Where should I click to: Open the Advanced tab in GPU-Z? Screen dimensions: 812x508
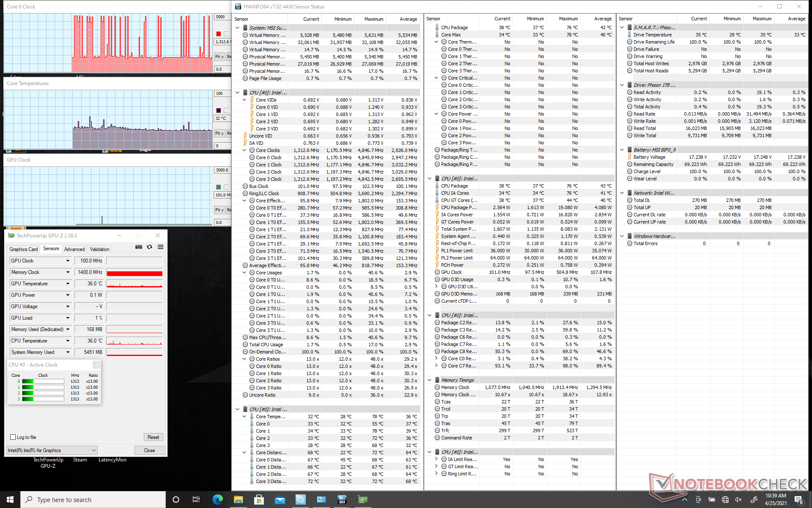(x=74, y=249)
